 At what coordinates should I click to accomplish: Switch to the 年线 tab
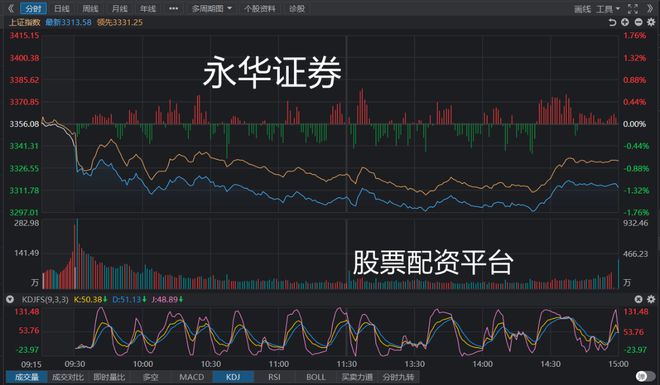[148, 8]
